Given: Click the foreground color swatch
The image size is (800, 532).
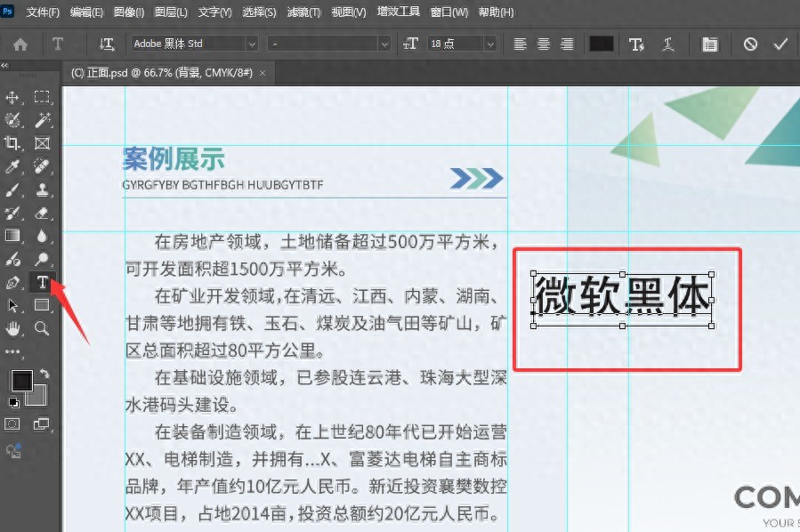Looking at the screenshot, I should [22, 381].
